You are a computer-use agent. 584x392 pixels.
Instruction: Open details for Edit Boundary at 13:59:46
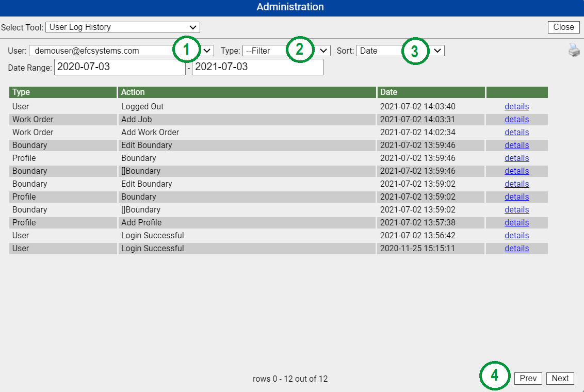tap(516, 145)
